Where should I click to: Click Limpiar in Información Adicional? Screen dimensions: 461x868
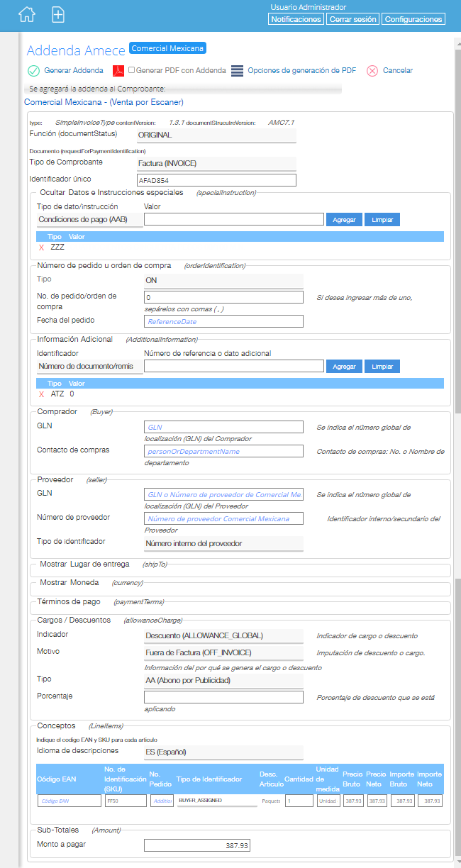(382, 367)
